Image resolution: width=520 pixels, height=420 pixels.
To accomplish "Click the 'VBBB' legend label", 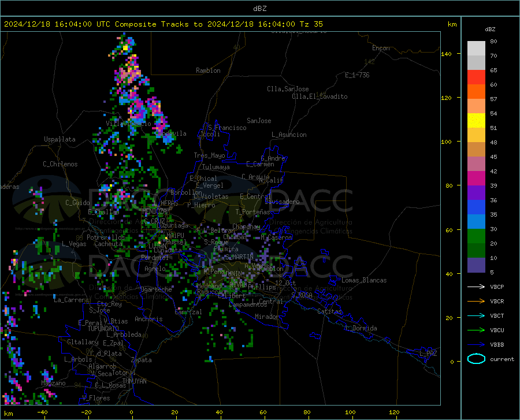I will (x=497, y=344).
